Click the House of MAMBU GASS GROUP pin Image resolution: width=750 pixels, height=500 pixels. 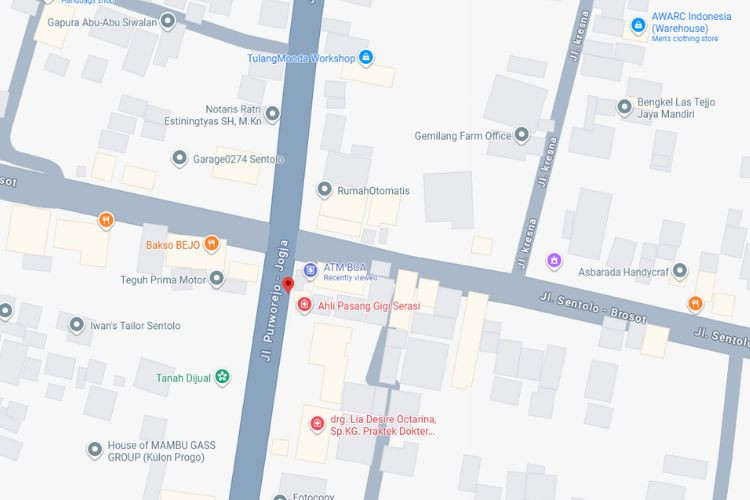click(95, 450)
